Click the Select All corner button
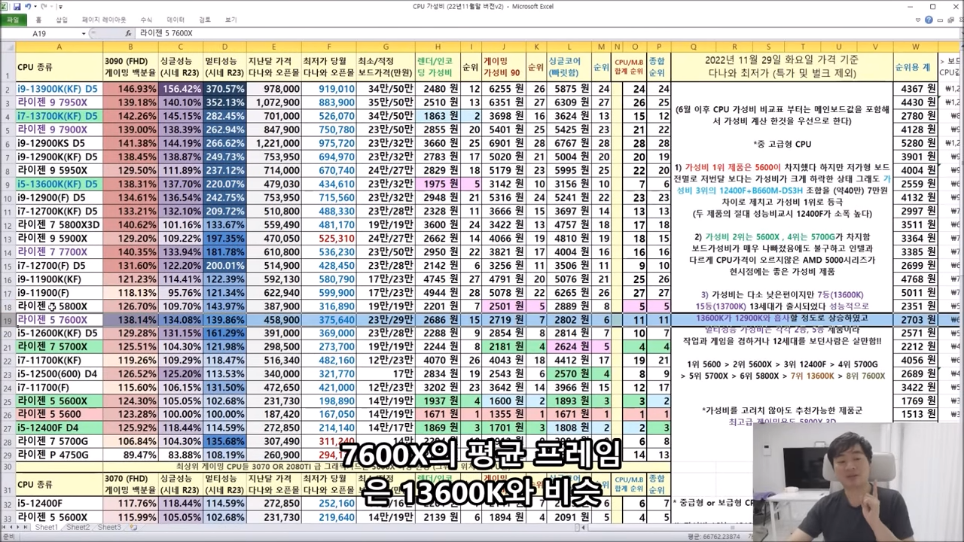 tap(8, 47)
